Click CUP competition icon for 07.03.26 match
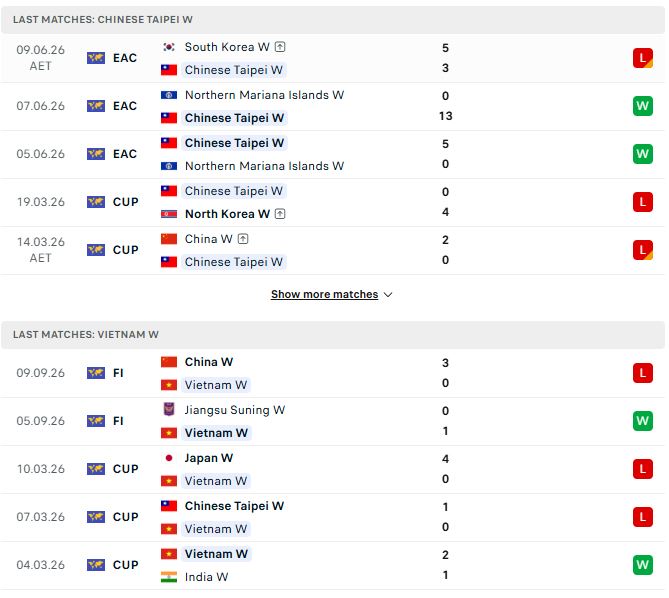The image size is (669, 598). point(96,517)
